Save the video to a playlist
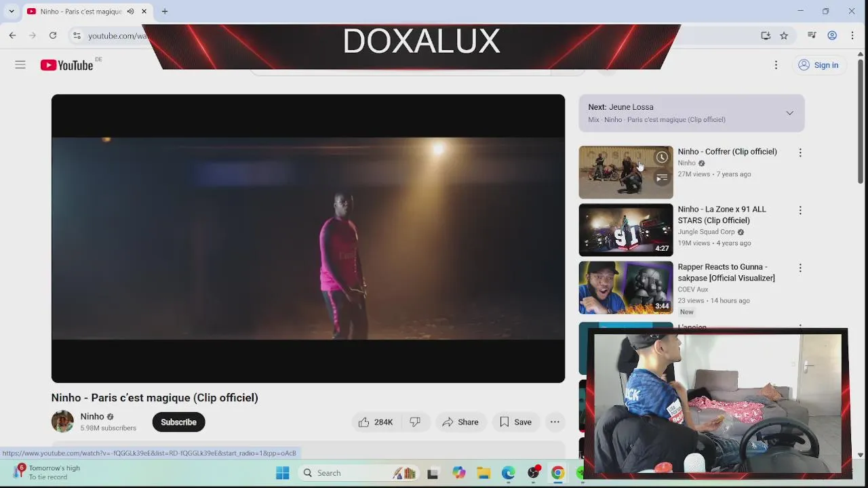The width and height of the screenshot is (868, 488). [515, 422]
